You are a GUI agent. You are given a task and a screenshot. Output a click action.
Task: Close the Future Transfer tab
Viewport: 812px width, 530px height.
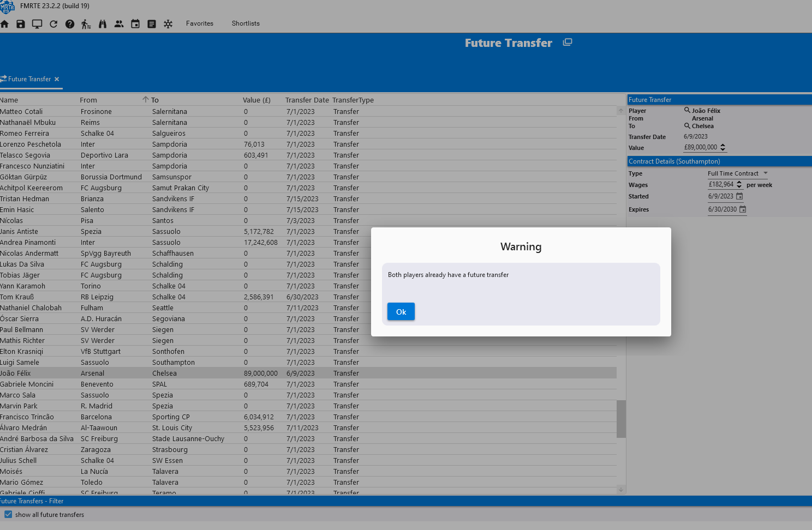tap(57, 79)
